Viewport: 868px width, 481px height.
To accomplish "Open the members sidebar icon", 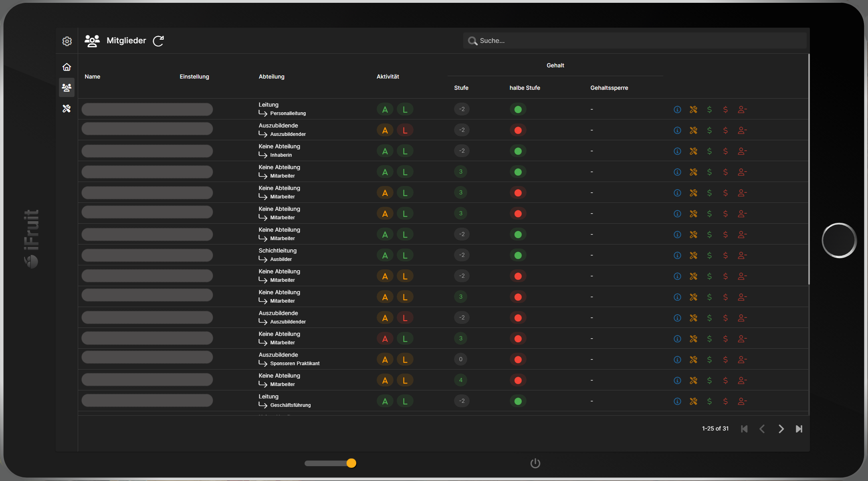I will 67,87.
